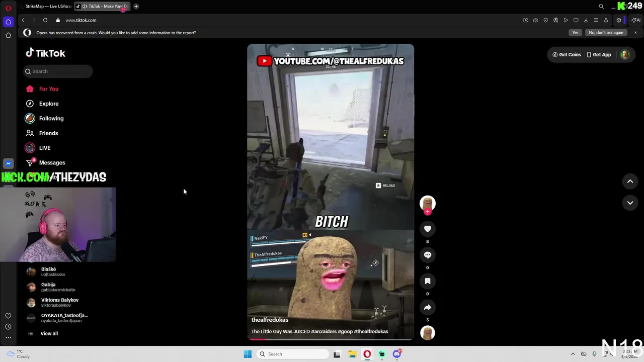Share the video using arrow icon
Screen dimensions: 644x362
point(428,307)
